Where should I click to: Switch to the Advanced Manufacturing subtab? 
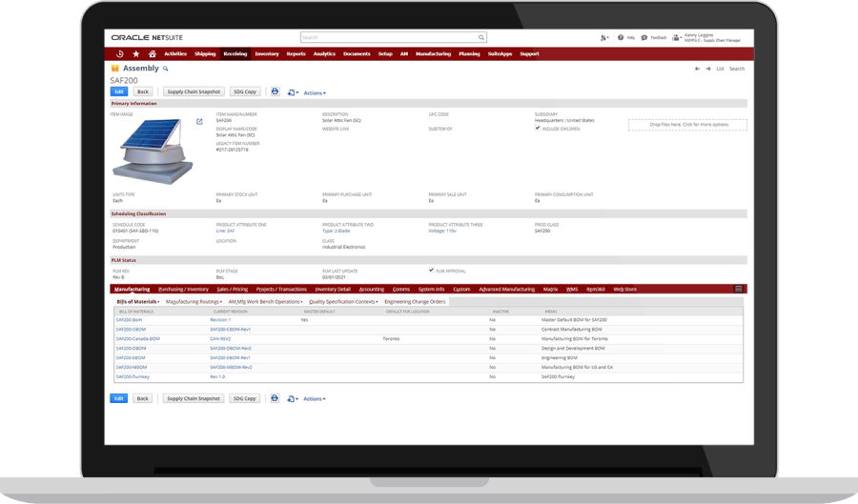507,290
